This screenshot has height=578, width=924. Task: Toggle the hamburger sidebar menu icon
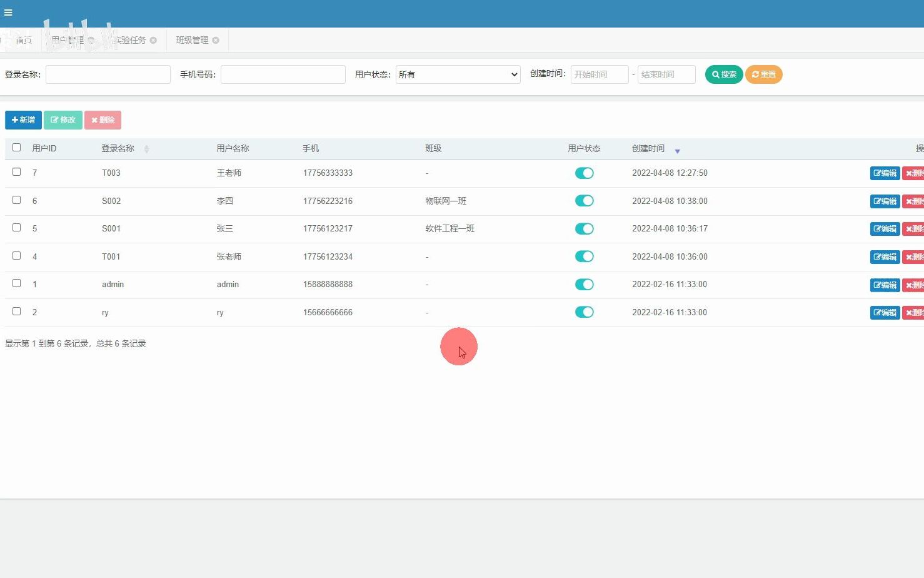pos(8,13)
